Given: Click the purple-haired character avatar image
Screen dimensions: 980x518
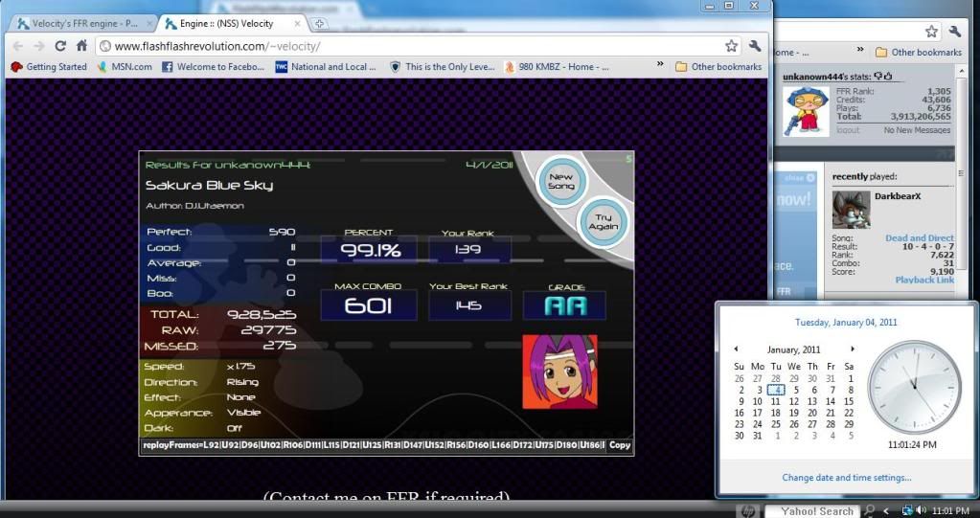Looking at the screenshot, I should tap(559, 372).
